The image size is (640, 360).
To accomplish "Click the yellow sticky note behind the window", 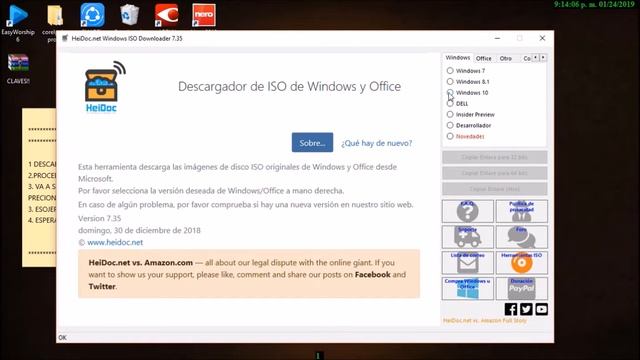I will point(39,187).
